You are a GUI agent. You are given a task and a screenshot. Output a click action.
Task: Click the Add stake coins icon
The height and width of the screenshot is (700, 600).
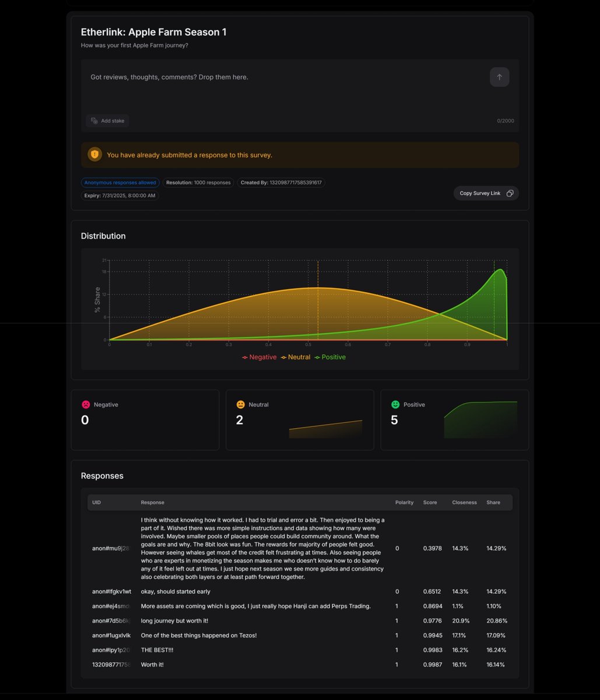click(94, 121)
